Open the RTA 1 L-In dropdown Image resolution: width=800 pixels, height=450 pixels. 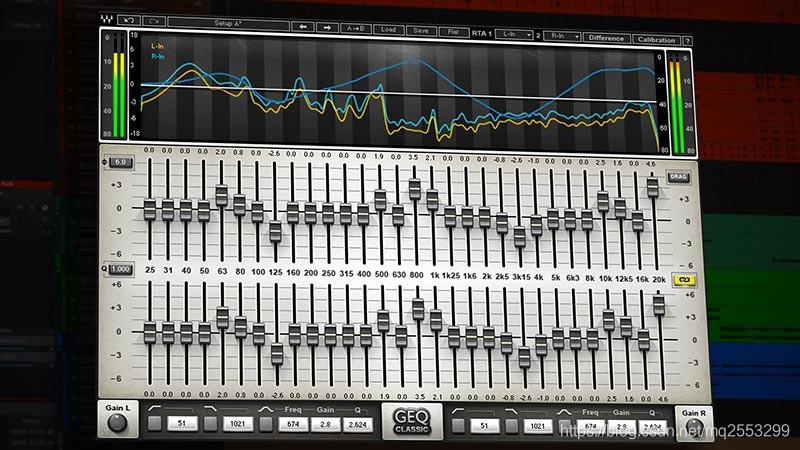click(514, 35)
